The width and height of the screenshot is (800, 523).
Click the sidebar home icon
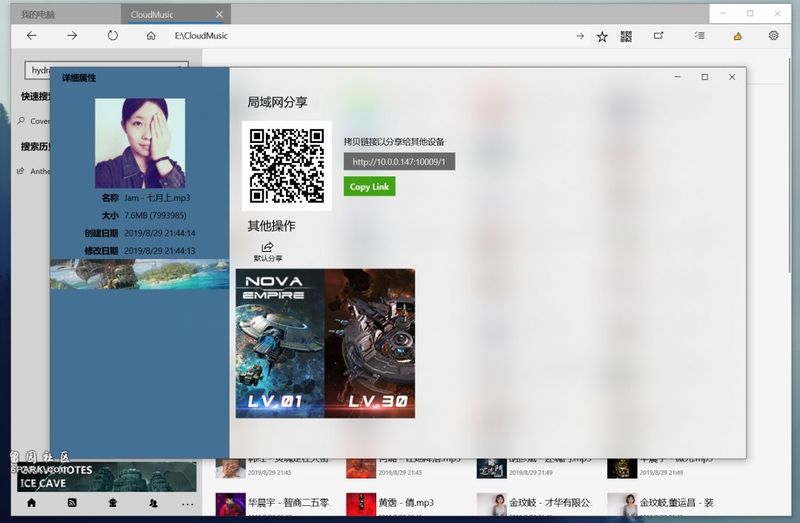[32, 503]
